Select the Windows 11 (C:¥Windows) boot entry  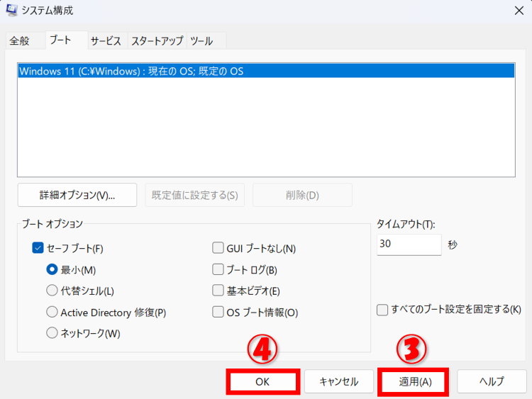click(266, 71)
